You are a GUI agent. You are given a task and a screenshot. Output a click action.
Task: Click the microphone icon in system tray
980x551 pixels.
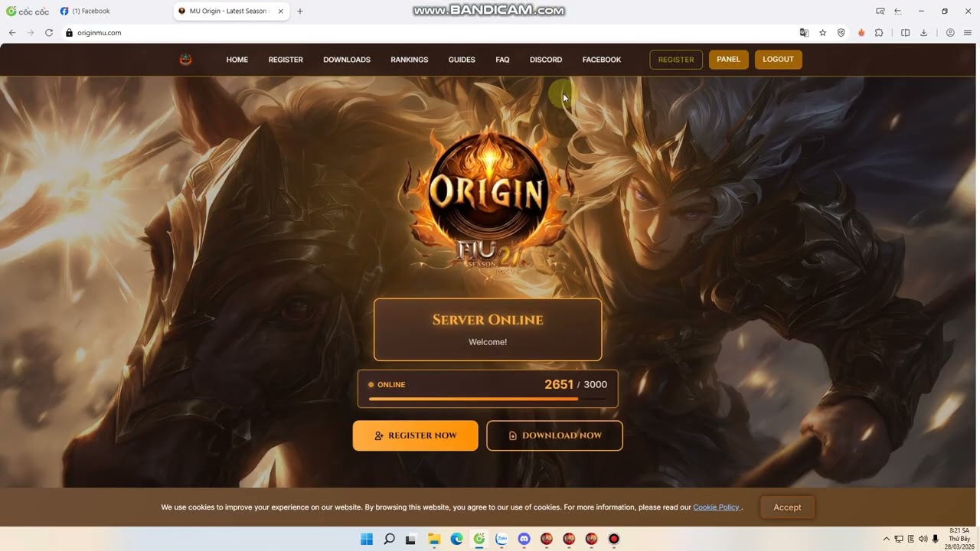point(936,539)
